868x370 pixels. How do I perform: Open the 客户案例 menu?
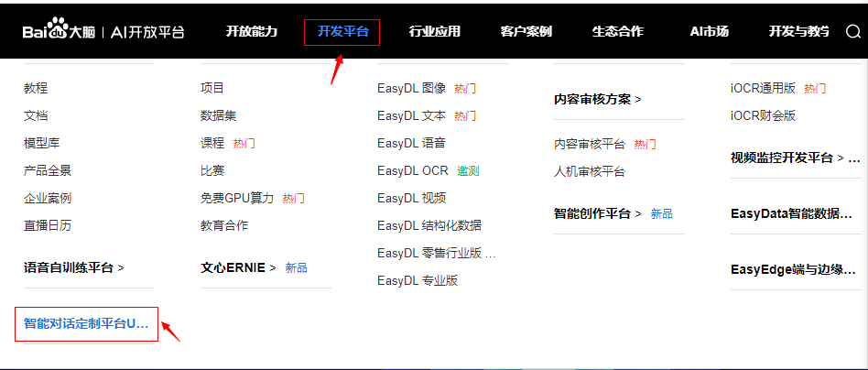click(526, 31)
